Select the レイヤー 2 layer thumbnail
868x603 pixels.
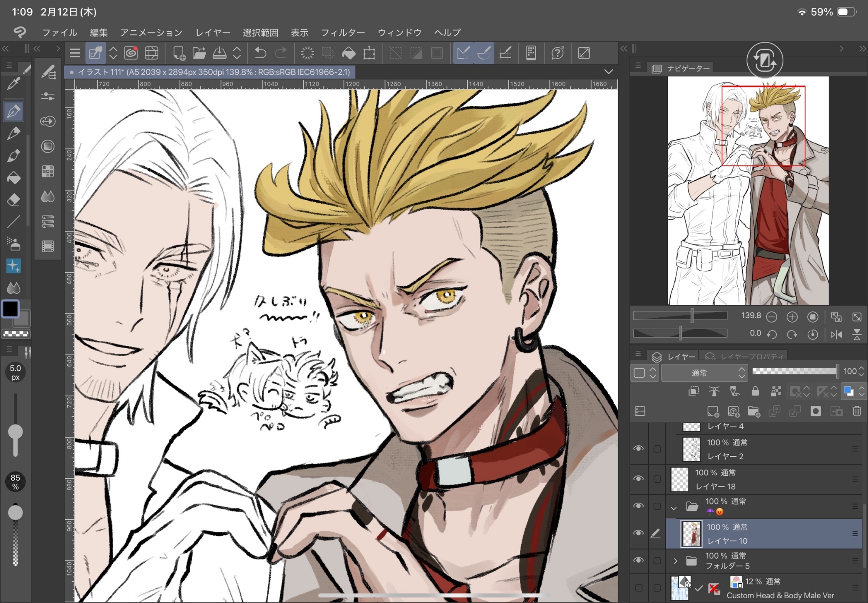pyautogui.click(x=691, y=449)
